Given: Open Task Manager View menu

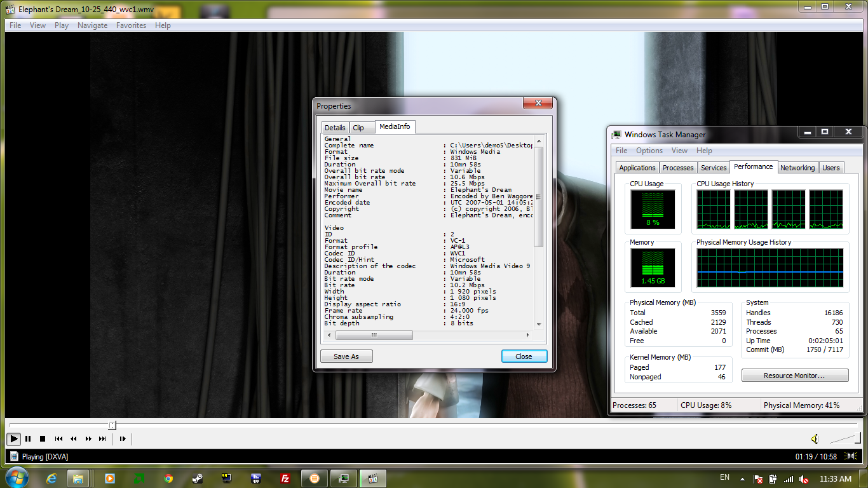Looking at the screenshot, I should 679,151.
